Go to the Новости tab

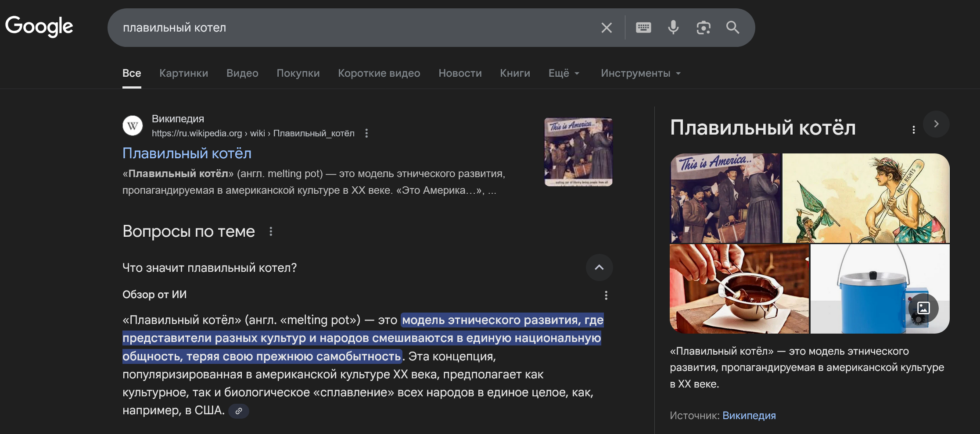(x=460, y=73)
